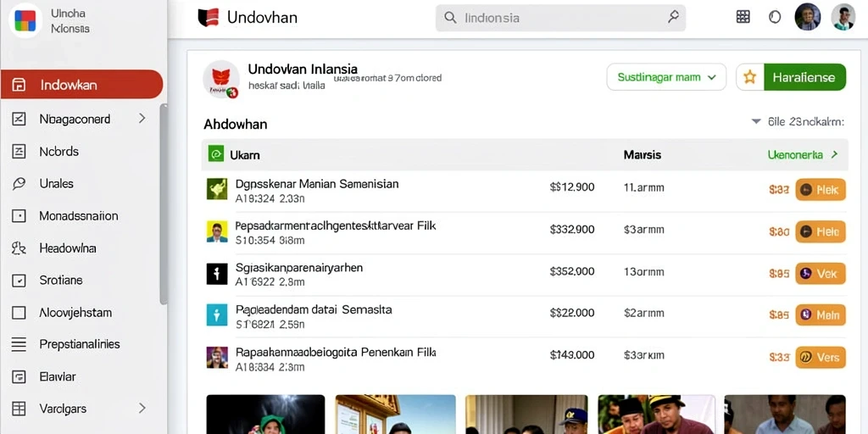
Task: Select the Indowkan sidebar tab
Action: (82, 85)
